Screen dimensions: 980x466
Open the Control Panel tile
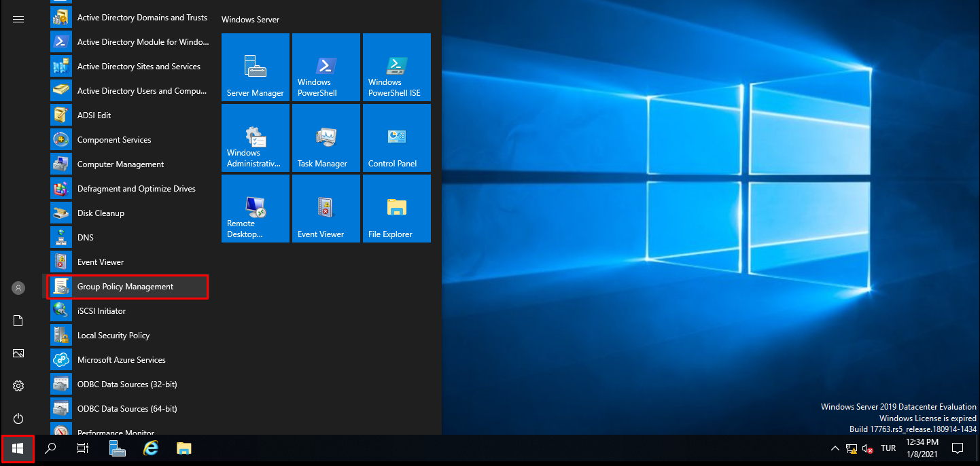[397, 138]
